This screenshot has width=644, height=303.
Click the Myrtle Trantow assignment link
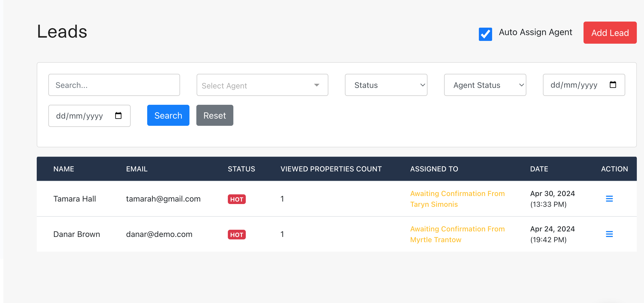457,234
